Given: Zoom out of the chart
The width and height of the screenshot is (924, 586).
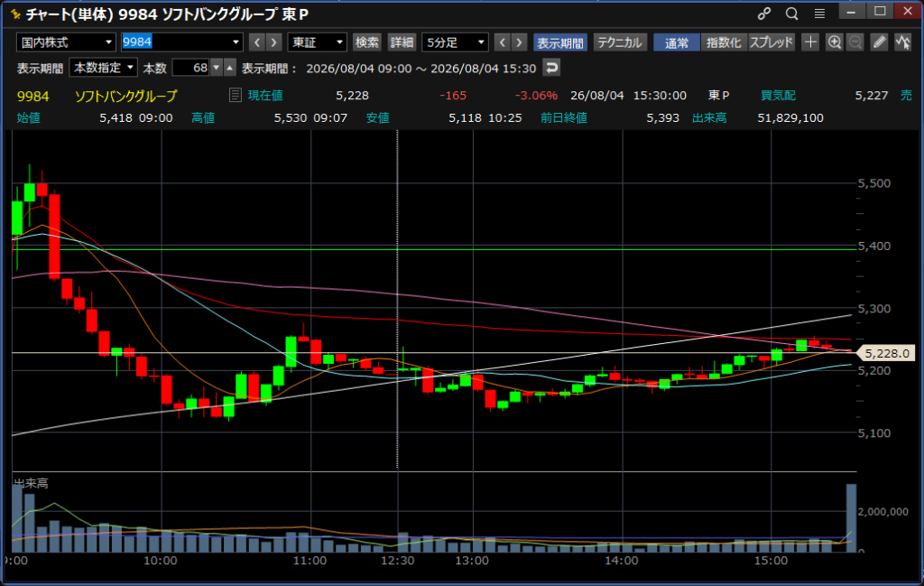Looking at the screenshot, I should tap(855, 42).
